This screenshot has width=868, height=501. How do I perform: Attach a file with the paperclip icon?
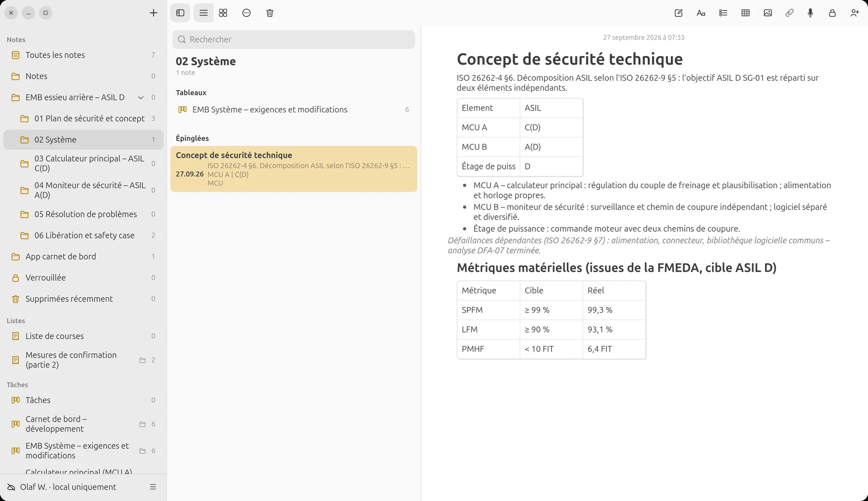tap(789, 13)
